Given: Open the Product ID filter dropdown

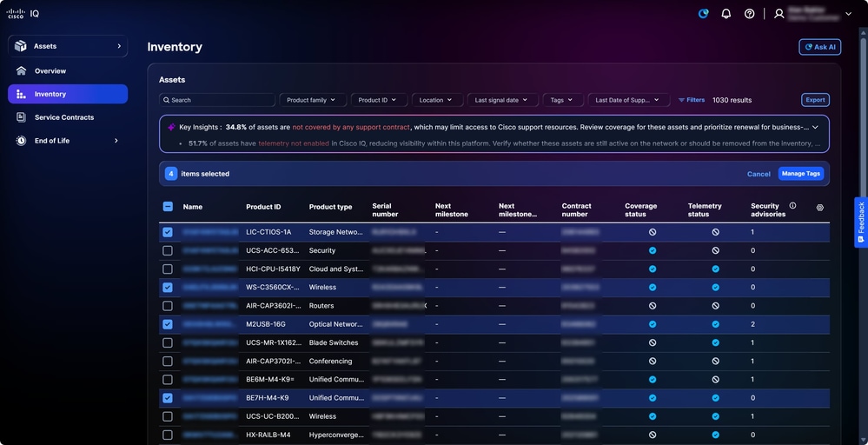Looking at the screenshot, I should coord(379,100).
